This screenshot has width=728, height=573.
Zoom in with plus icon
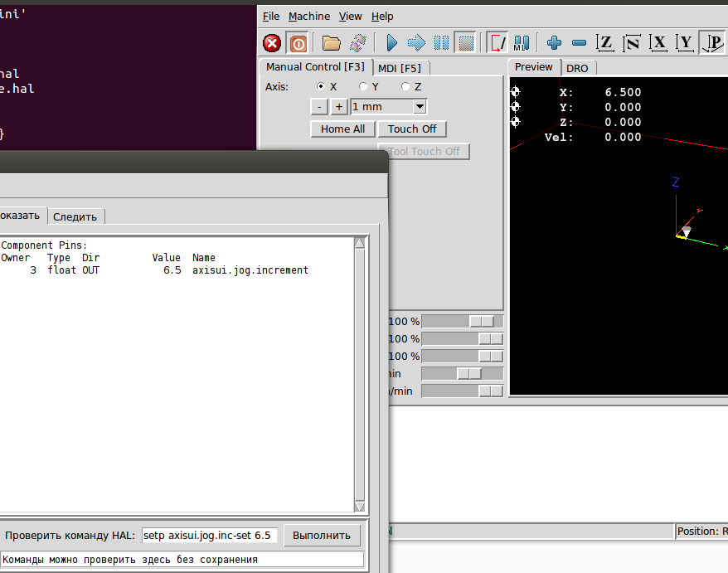coord(554,43)
